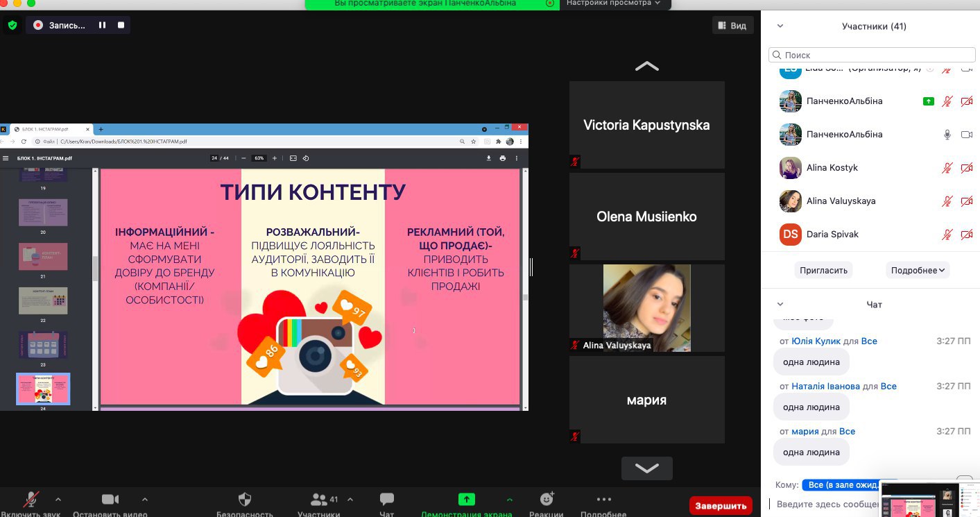Toggle stop video camera button
This screenshot has width=980, height=517.
[110, 500]
